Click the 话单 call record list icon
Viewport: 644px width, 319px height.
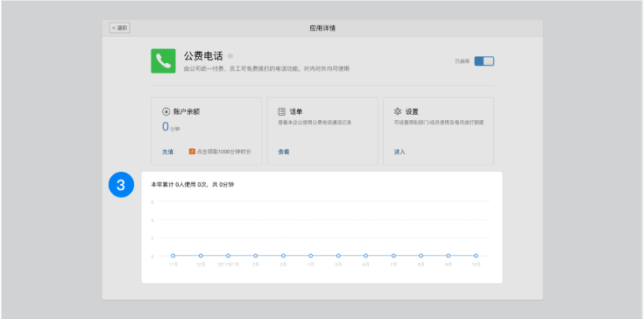[282, 111]
